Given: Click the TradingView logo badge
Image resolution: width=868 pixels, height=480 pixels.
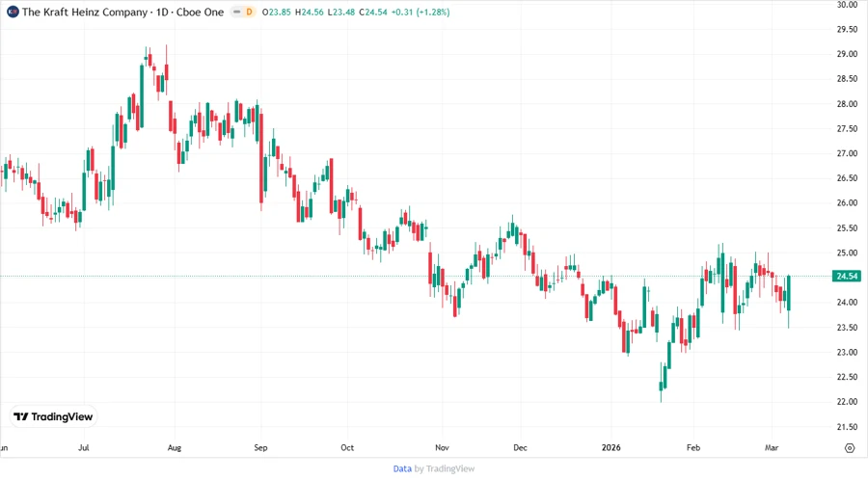Looking at the screenshot, I should [x=54, y=416].
